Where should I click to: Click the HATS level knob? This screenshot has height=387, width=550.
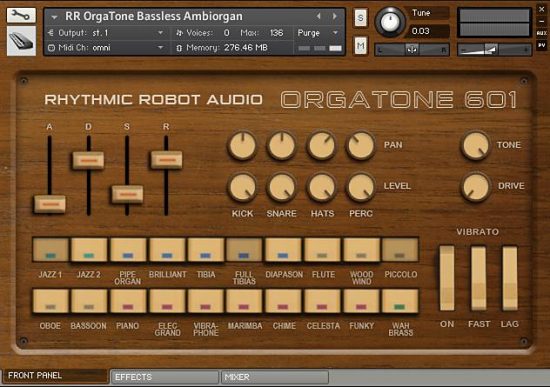click(x=321, y=187)
